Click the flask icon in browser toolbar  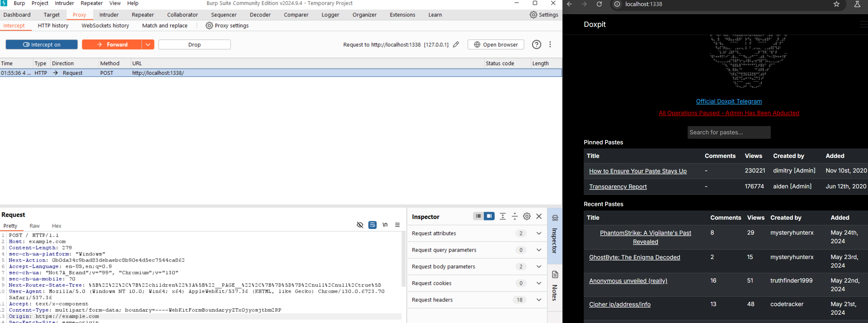click(857, 4)
